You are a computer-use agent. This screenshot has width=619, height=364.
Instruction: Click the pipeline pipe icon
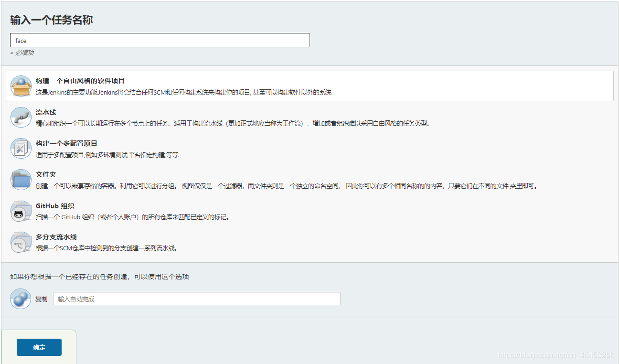[21, 117]
